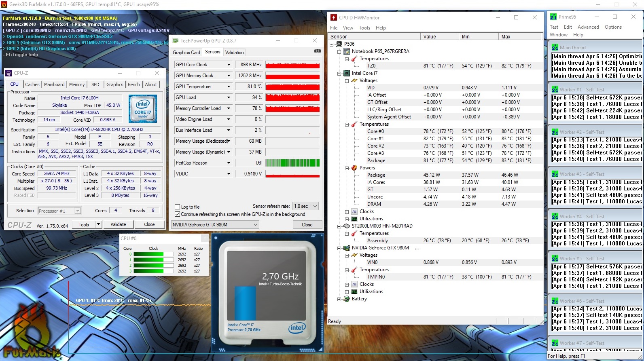The image size is (644, 361).
Task: Click the FurMark title bar icon
Action: click(x=4, y=4)
